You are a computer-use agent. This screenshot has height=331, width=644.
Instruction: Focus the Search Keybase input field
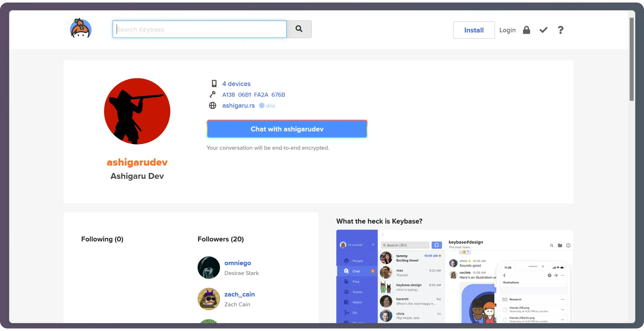(x=199, y=29)
